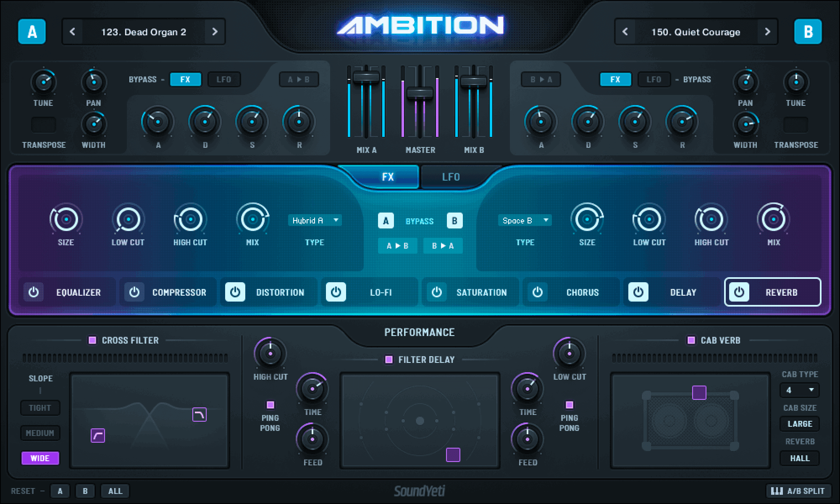Screen dimensions: 840x504
Task: Select the Wide slope option
Action: click(40, 458)
